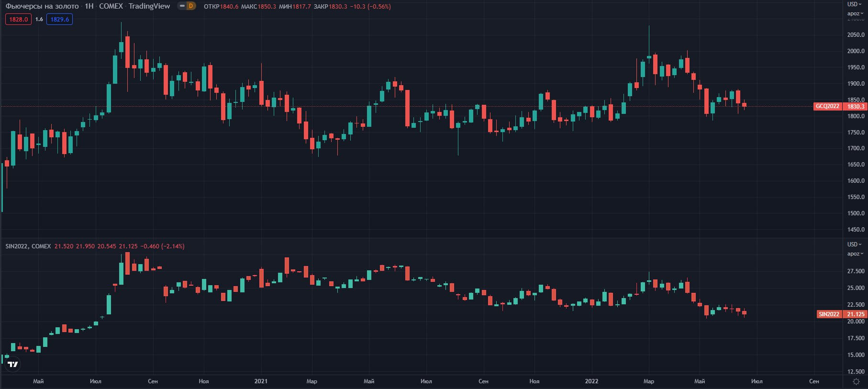Click the 27.500 level on silver axis
The height and width of the screenshot is (389, 868).
tap(856, 271)
